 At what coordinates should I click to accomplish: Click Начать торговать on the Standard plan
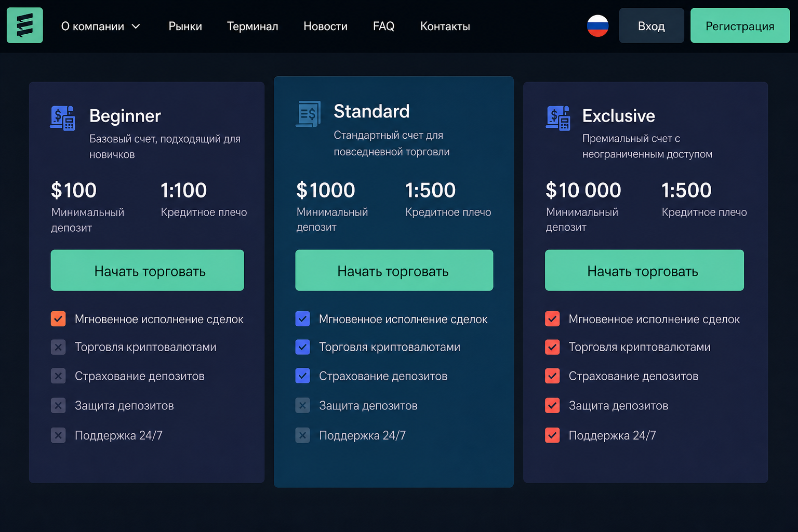pyautogui.click(x=394, y=270)
